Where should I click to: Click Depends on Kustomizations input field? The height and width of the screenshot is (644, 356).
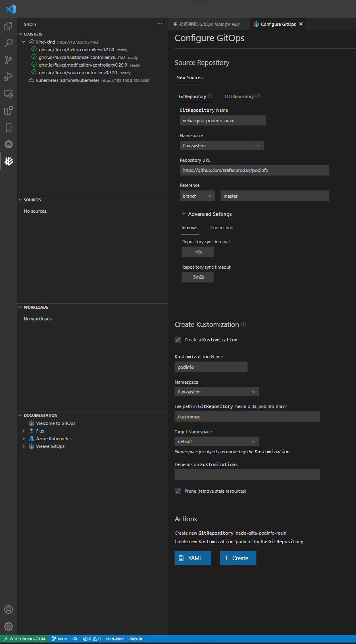tap(247, 475)
